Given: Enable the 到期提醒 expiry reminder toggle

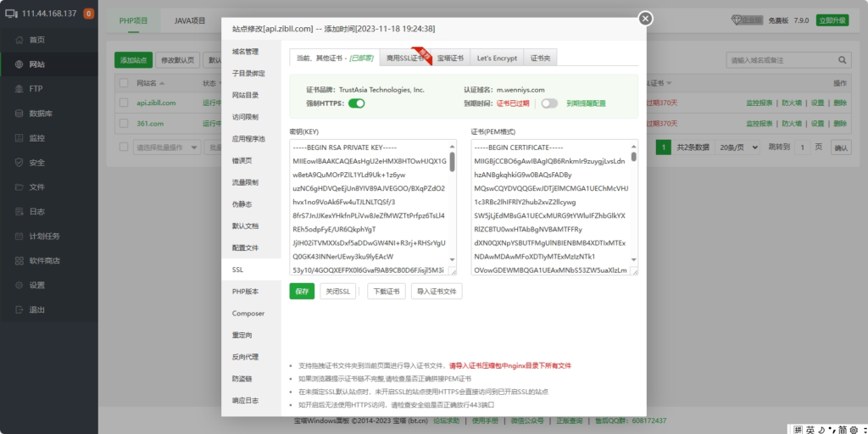Looking at the screenshot, I should point(550,103).
